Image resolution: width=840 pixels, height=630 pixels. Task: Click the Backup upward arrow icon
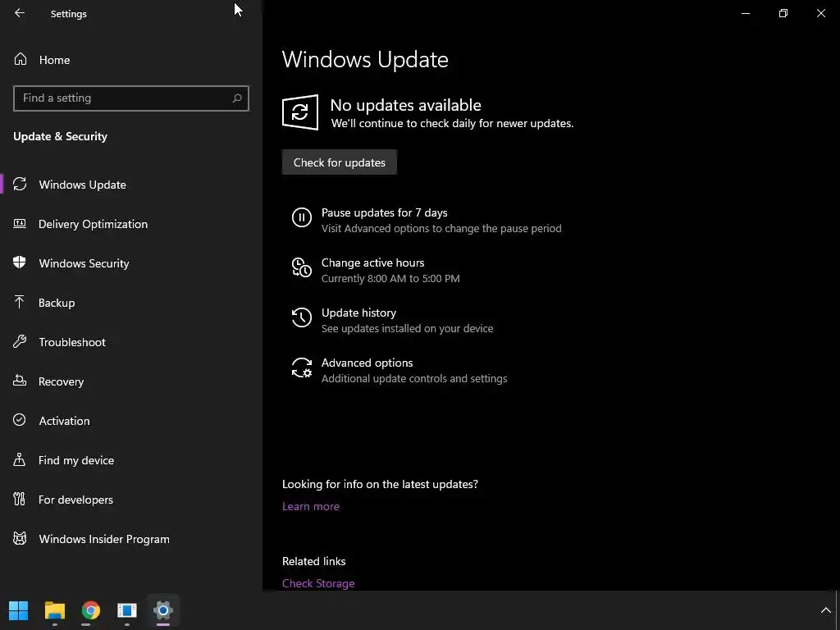pos(20,302)
